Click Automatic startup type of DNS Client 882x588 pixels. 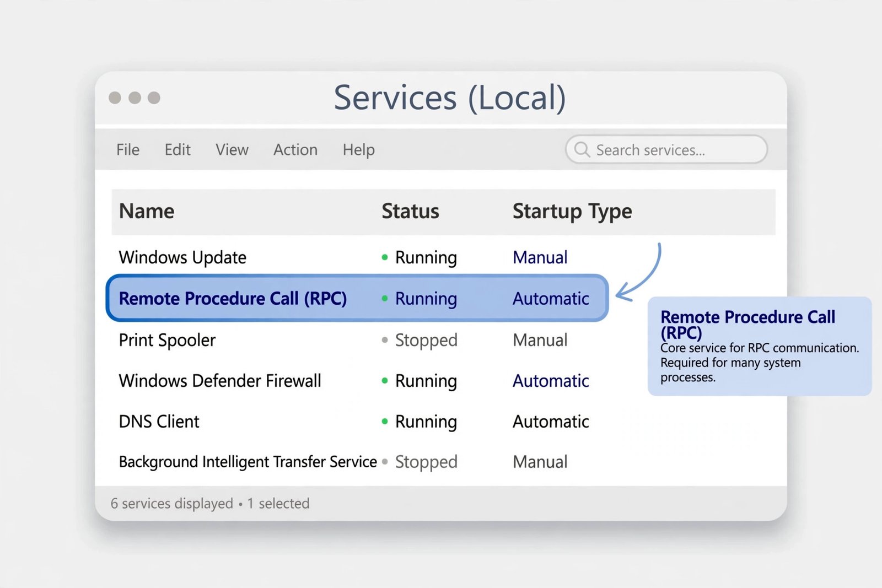click(551, 422)
